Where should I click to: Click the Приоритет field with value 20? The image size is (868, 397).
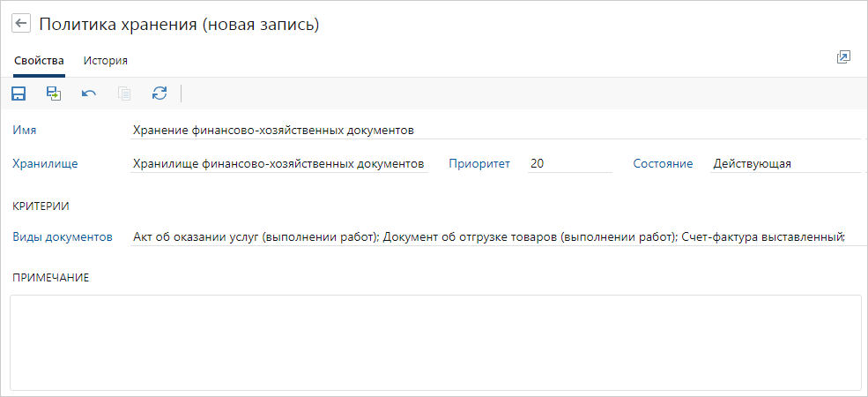[x=568, y=163]
